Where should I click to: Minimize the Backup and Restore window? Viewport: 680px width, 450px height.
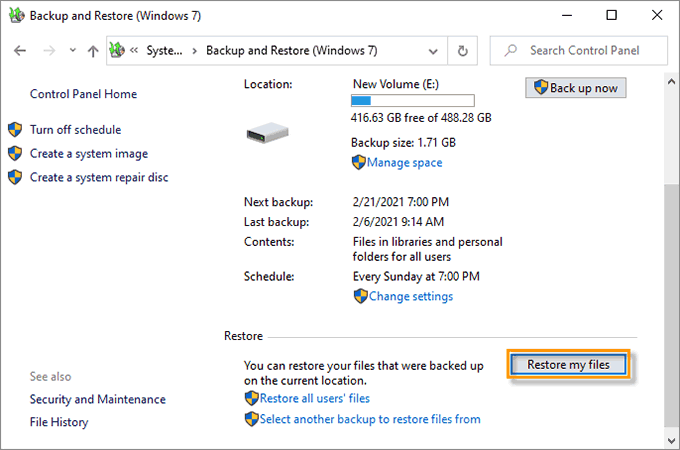pyautogui.click(x=567, y=15)
